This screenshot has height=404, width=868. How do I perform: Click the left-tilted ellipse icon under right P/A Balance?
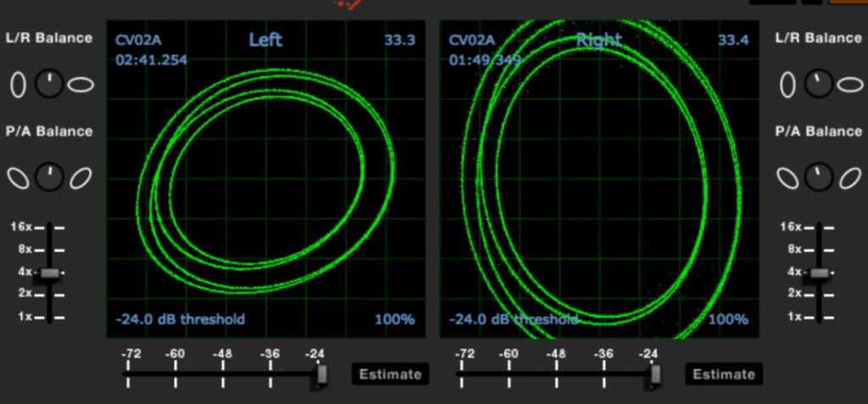[787, 177]
